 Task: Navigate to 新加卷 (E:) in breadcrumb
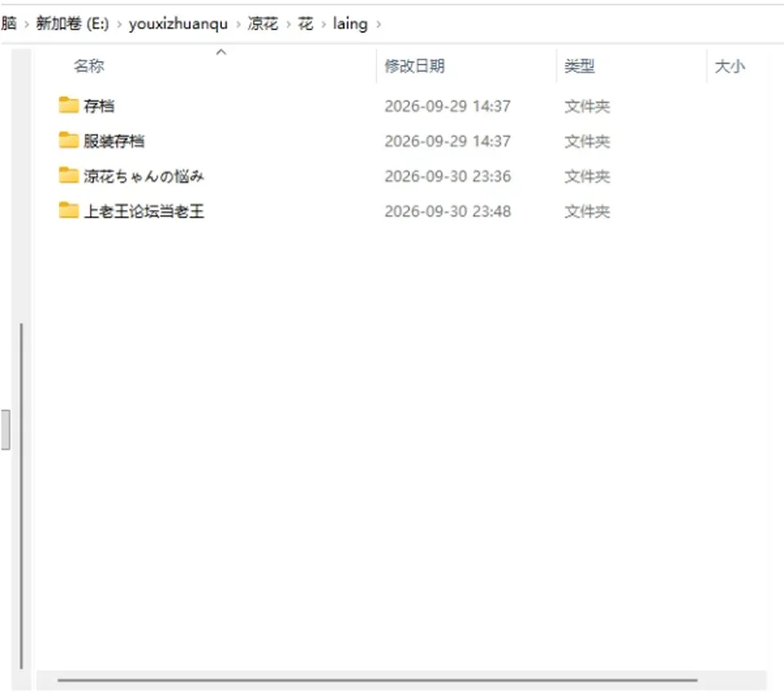pyautogui.click(x=73, y=24)
